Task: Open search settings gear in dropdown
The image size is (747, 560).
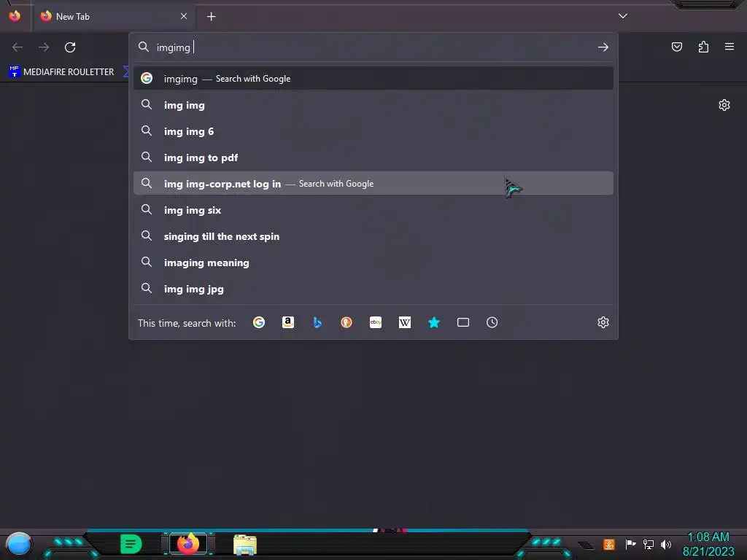Action: coord(603,322)
